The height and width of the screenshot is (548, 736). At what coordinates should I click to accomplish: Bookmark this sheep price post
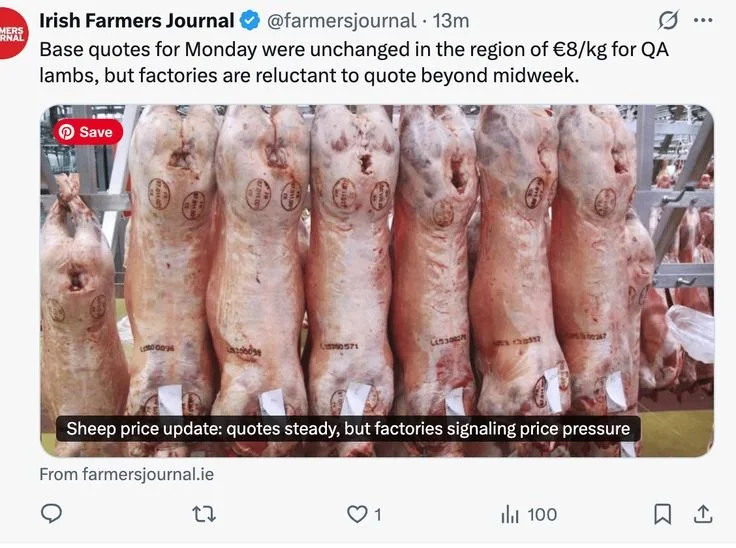pyautogui.click(x=662, y=514)
